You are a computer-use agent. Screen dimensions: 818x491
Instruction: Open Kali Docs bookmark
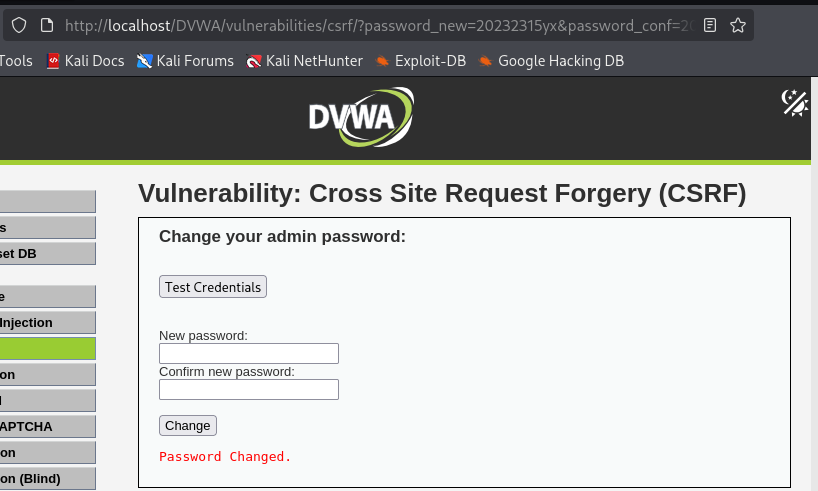pos(85,61)
